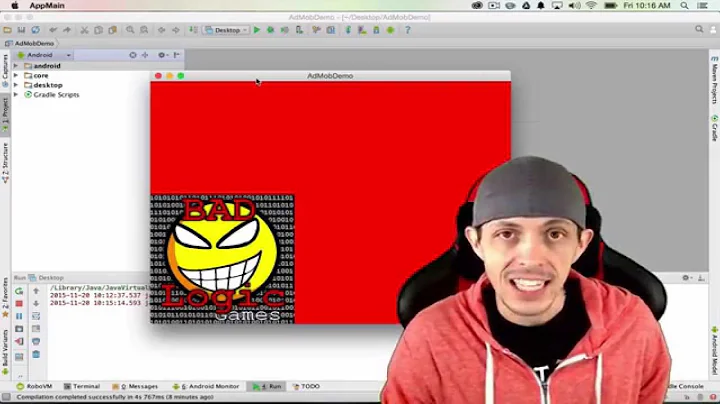Expand the android module node
Viewport: 720px width, 404px height.
tap(16, 66)
